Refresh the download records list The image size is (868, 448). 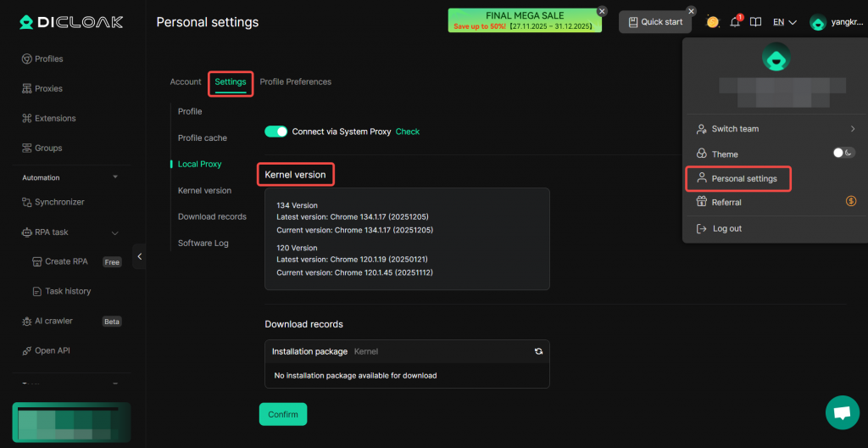click(x=538, y=351)
